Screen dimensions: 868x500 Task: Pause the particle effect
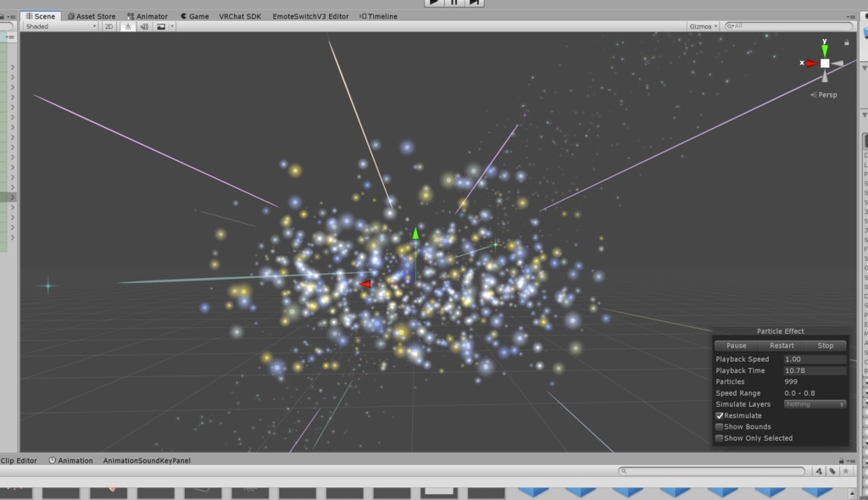pyautogui.click(x=737, y=346)
